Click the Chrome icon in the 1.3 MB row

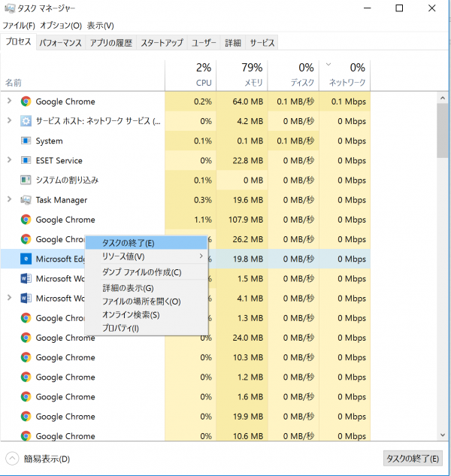pyautogui.click(x=26, y=318)
